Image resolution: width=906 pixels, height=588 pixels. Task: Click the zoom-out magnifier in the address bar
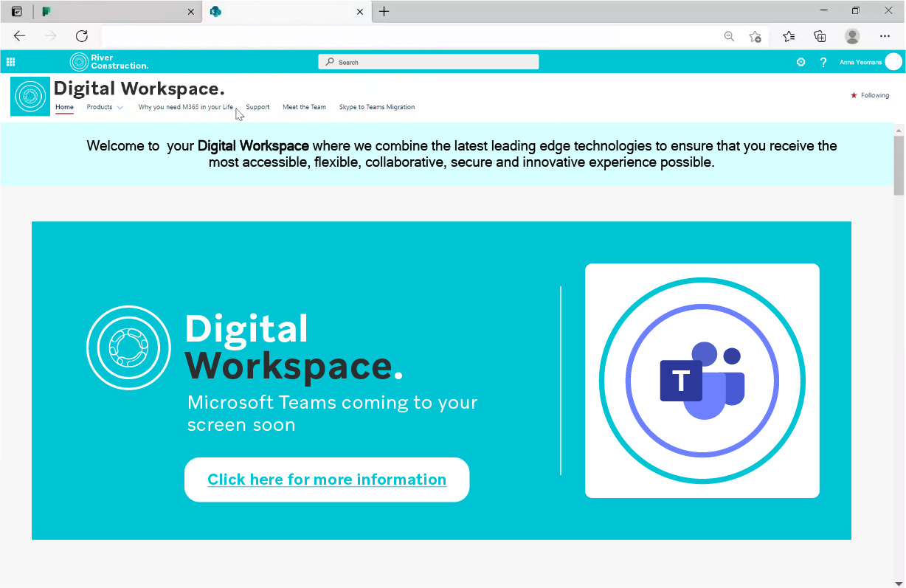coord(729,35)
